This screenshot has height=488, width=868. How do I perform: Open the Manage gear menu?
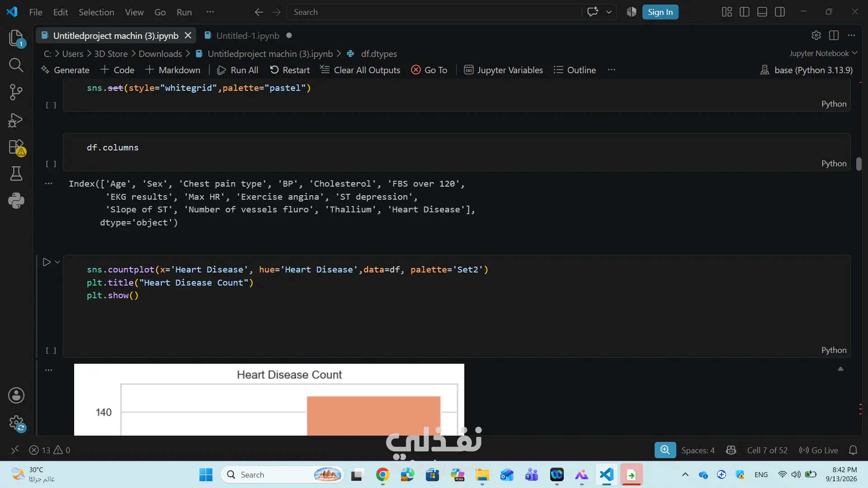[16, 423]
